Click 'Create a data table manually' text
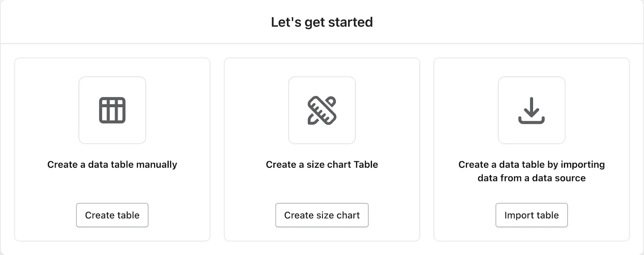644x255 pixels. tap(112, 165)
